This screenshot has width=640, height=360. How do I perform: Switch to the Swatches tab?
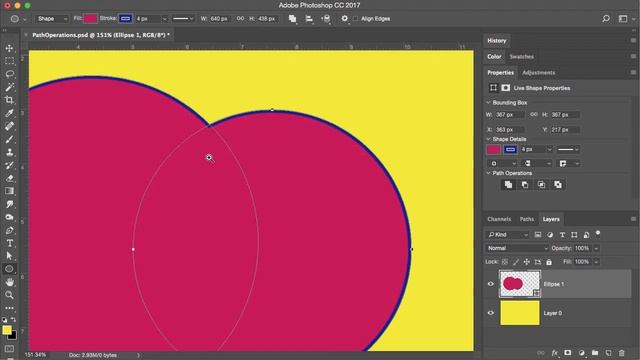pyautogui.click(x=521, y=57)
